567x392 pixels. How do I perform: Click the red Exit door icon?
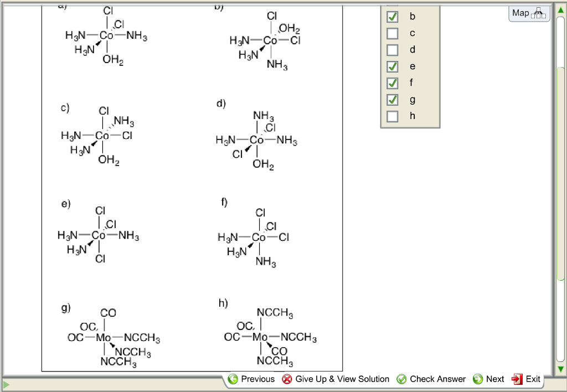[x=517, y=379]
